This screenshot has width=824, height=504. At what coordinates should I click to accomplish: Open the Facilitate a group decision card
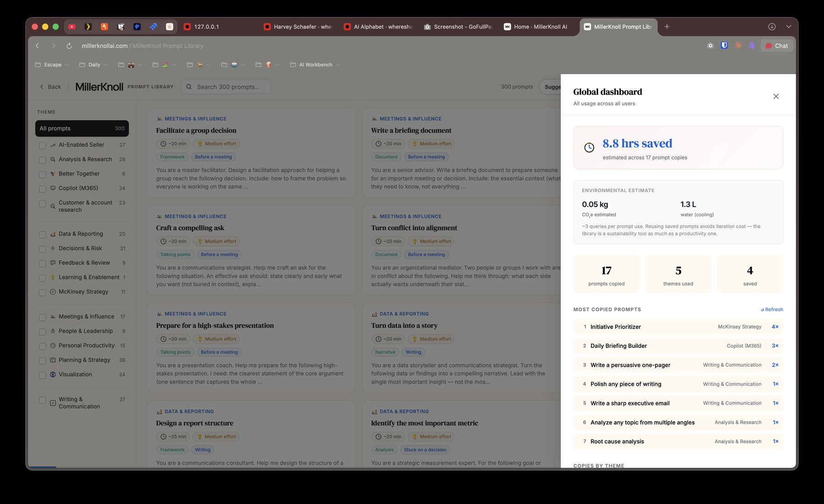coord(251,153)
